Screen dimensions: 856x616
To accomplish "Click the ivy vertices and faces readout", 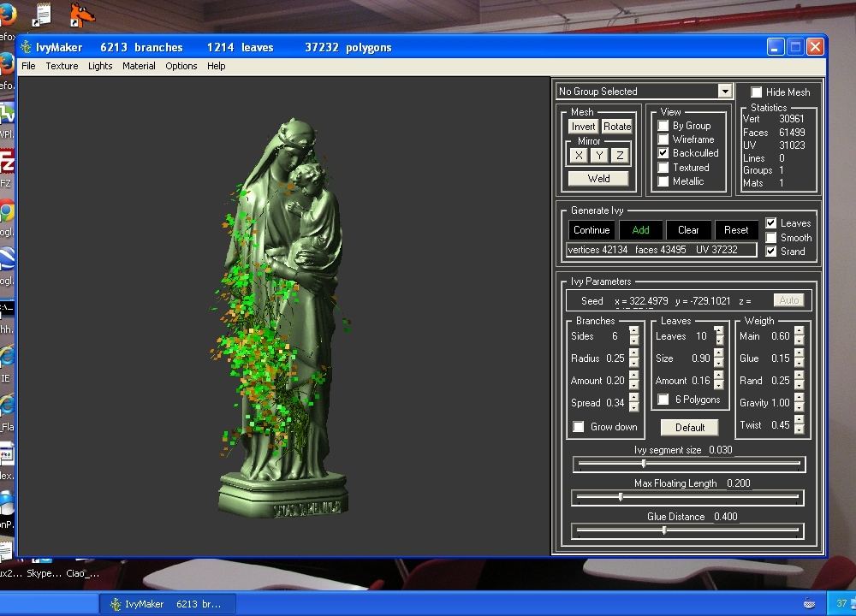I will [x=662, y=250].
